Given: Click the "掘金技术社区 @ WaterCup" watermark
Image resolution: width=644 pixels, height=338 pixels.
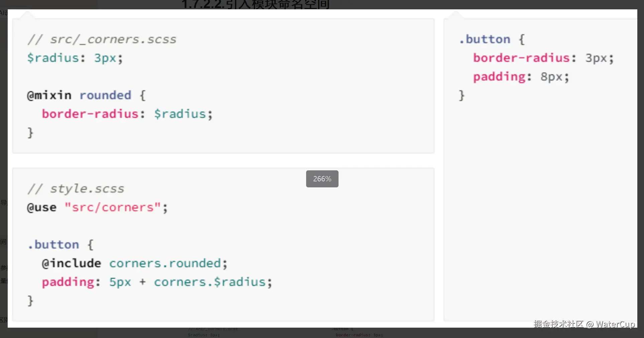Looking at the screenshot, I should click(x=584, y=324).
